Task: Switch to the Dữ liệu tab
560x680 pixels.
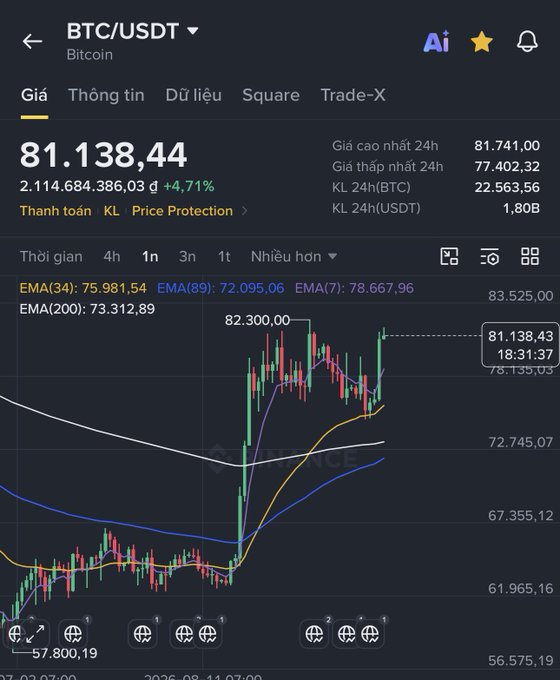Action: pyautogui.click(x=193, y=95)
